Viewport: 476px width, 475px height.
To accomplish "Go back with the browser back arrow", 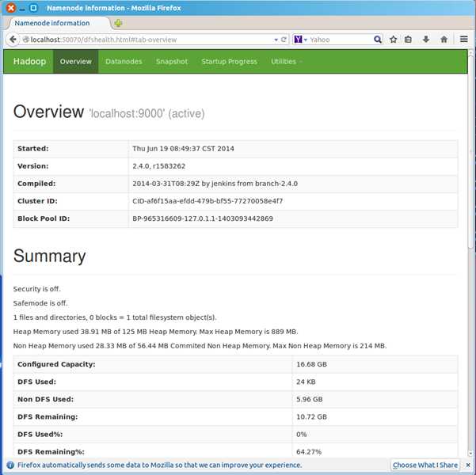I will coord(13,40).
